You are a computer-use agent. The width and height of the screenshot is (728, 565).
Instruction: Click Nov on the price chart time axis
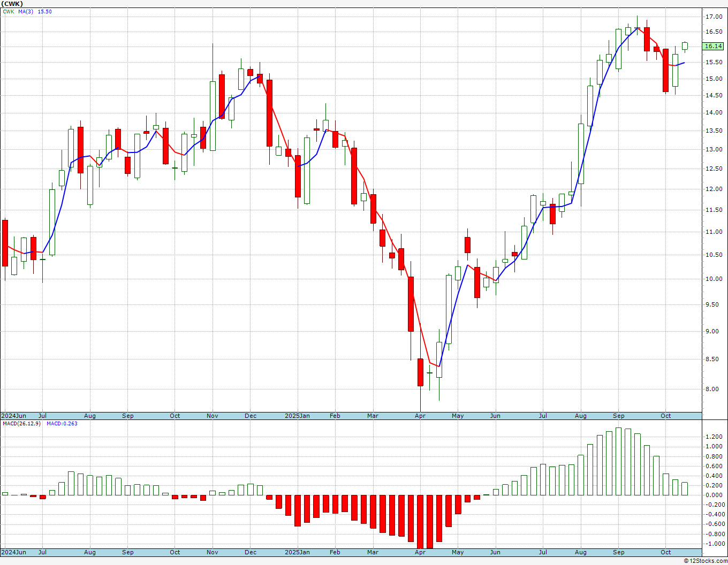(x=213, y=416)
